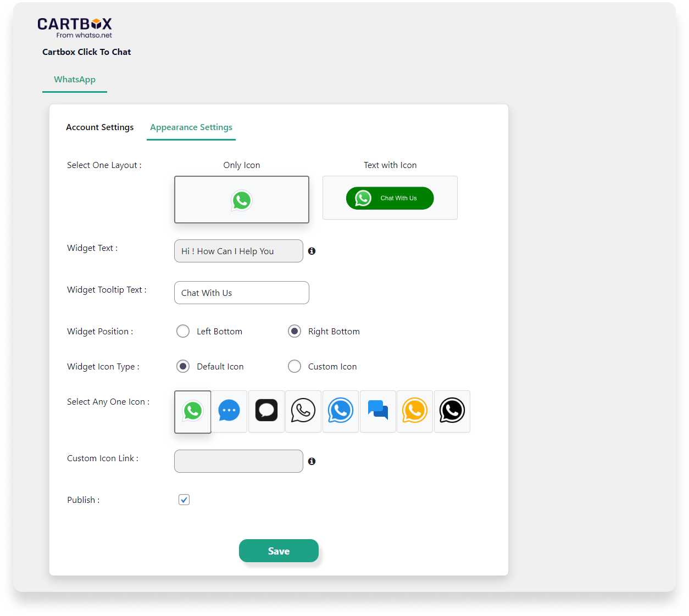Choose the Only Icon layout preview
Viewport: 689px width, 616px height.
[x=242, y=199]
